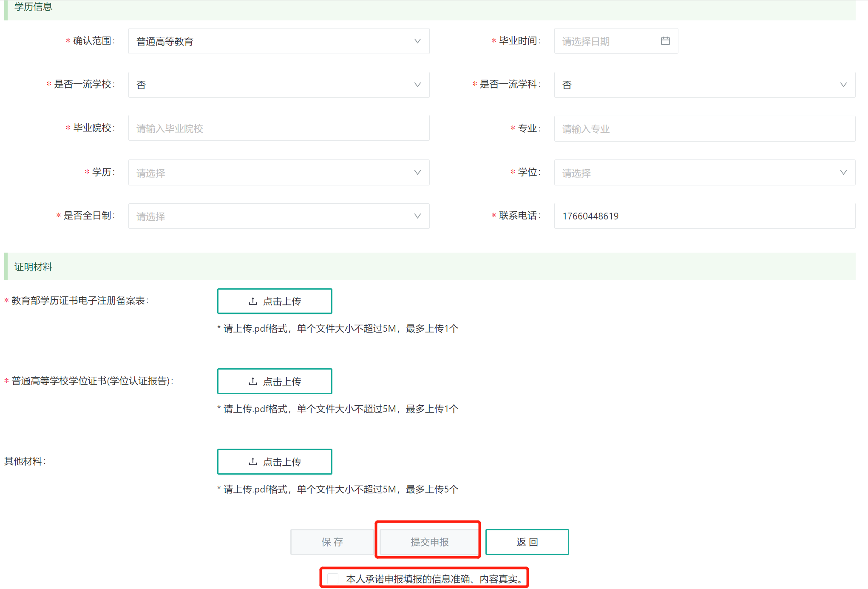Image resolution: width=868 pixels, height=589 pixels.
Task: Click calendar icon in 毕业时间 field
Action: coord(665,41)
